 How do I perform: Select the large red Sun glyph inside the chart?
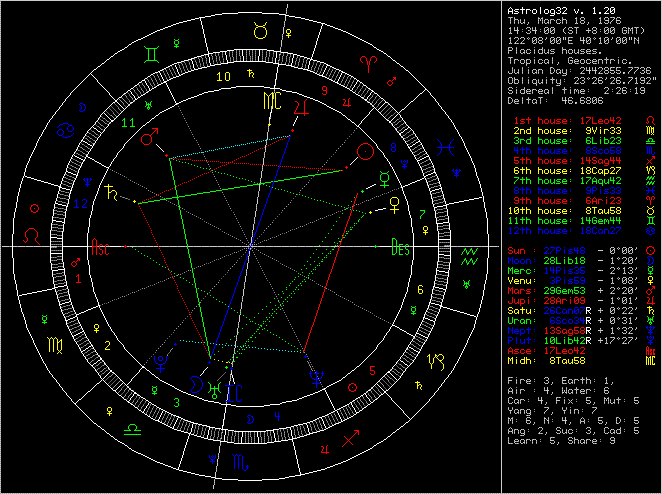click(x=365, y=152)
